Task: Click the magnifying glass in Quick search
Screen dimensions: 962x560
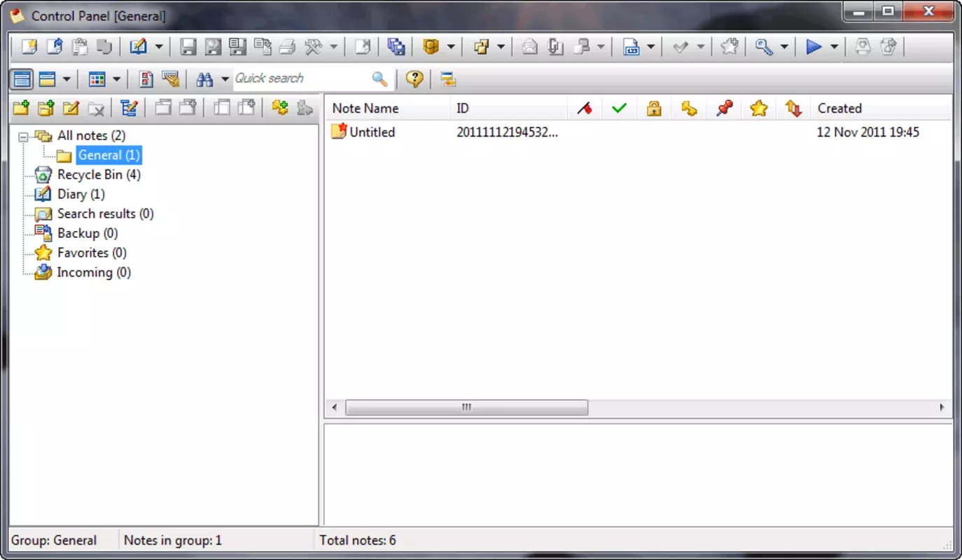Action: (x=379, y=79)
